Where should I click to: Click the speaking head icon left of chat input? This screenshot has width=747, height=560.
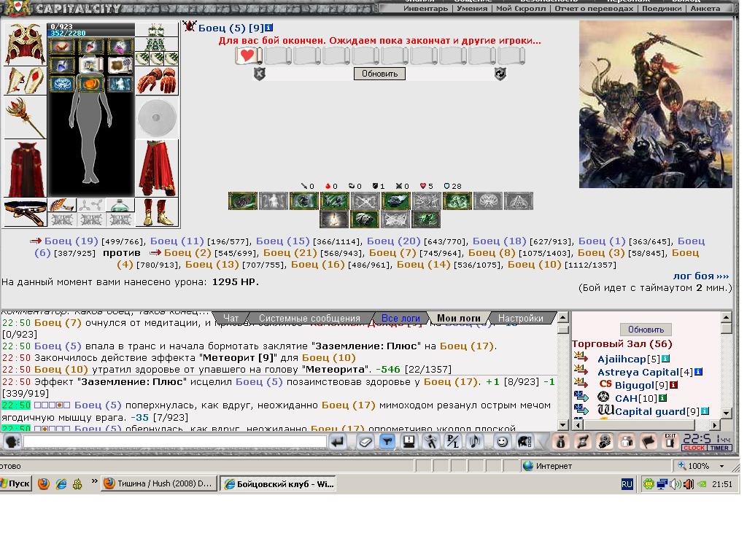pyautogui.click(x=11, y=442)
